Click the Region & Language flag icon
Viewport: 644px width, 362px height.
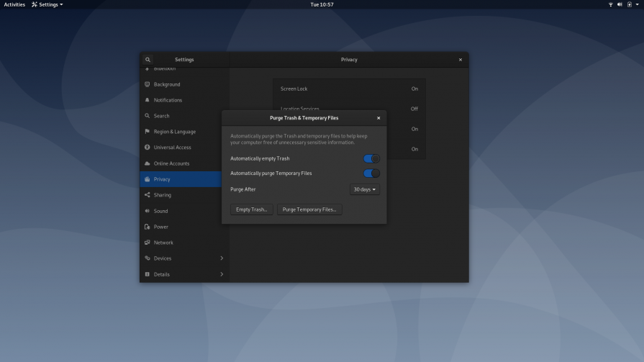point(148,132)
